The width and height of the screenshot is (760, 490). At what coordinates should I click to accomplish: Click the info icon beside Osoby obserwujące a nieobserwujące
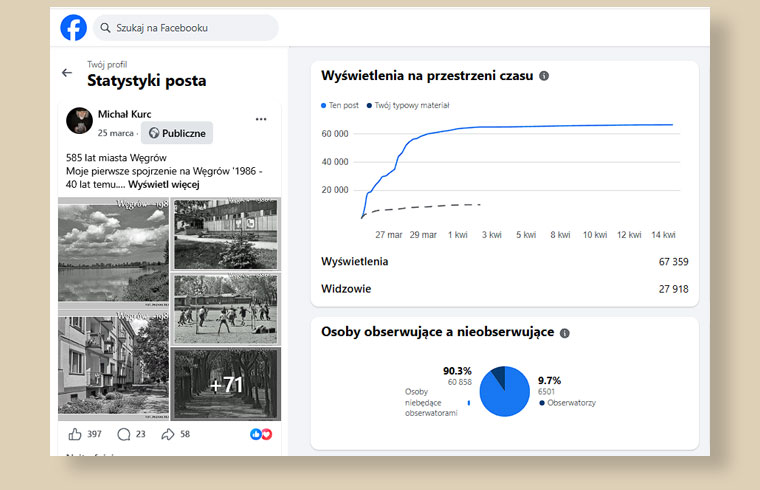tap(565, 333)
